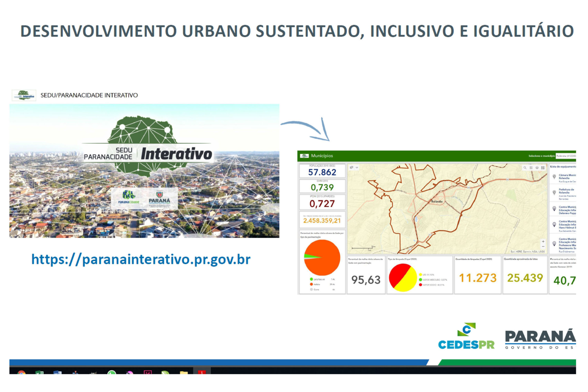The width and height of the screenshot is (588, 392).
Task: Click the paved road percentage 95,63
Action: [x=366, y=280]
